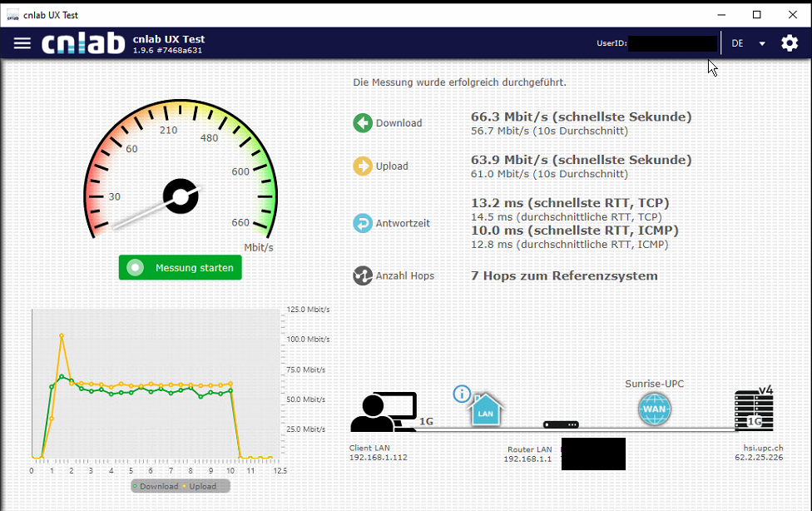Screen dimensions: 812x511
Task: Click the yellow Upload arrow icon
Action: (363, 166)
